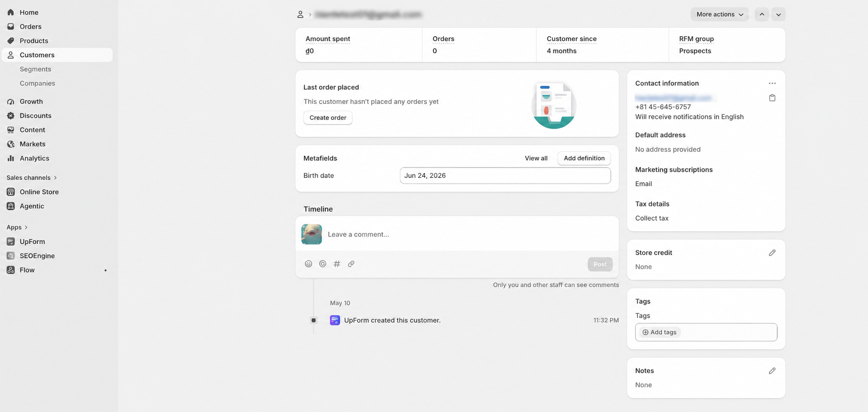Image resolution: width=868 pixels, height=412 pixels.
Task: Click the Growth icon
Action: coord(10,102)
